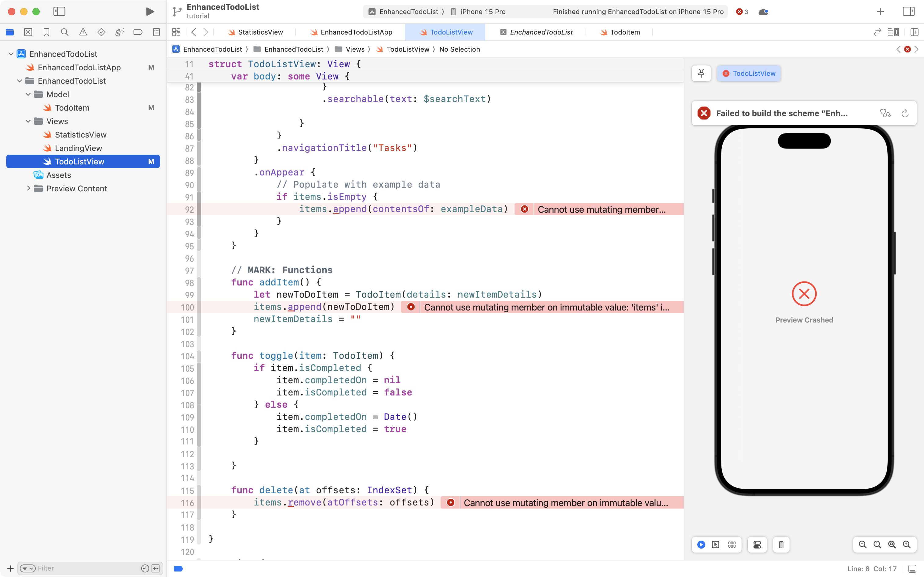Viewport: 924px width, 577px height.
Task: Select the Test navigator icon
Action: pyautogui.click(x=101, y=32)
